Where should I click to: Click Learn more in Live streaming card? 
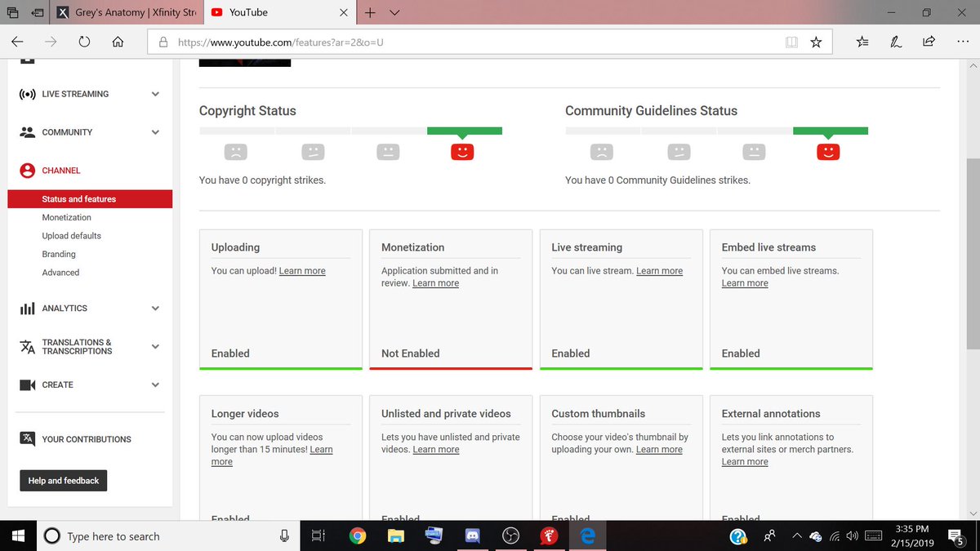(659, 271)
